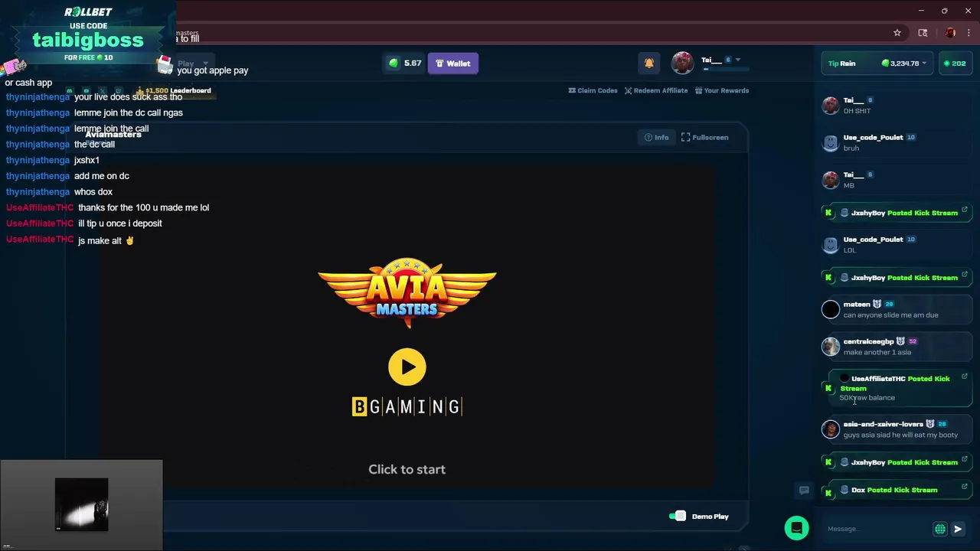
Task: Switch game to Fullscreen
Action: pyautogui.click(x=705, y=137)
